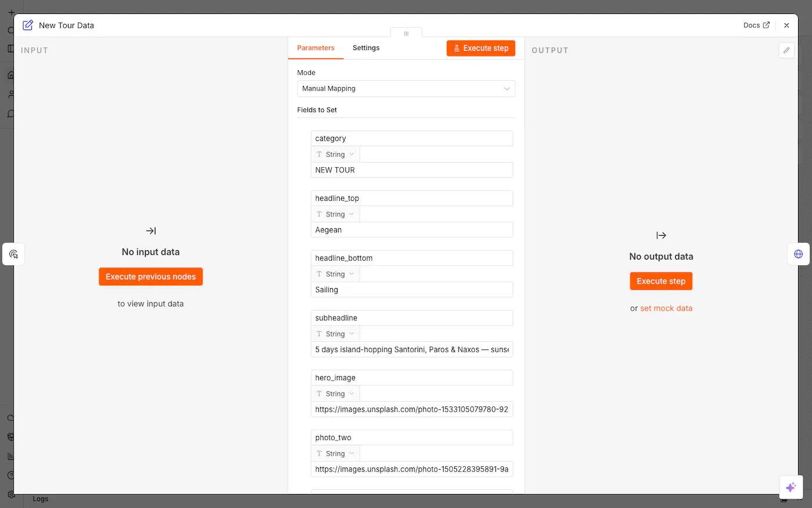Open the String type dropdown for subheadline

[335, 334]
